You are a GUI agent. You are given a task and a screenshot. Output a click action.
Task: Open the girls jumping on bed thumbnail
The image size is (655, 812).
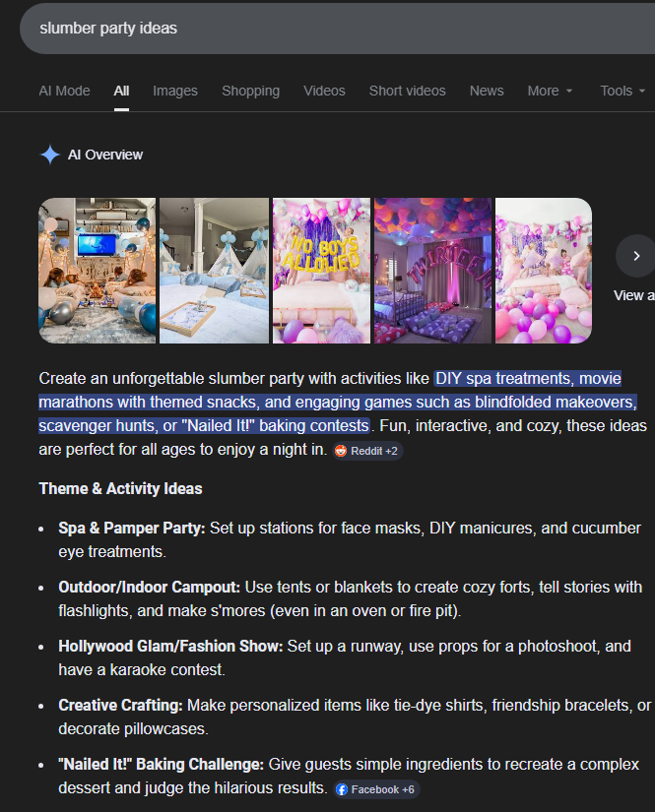544,271
